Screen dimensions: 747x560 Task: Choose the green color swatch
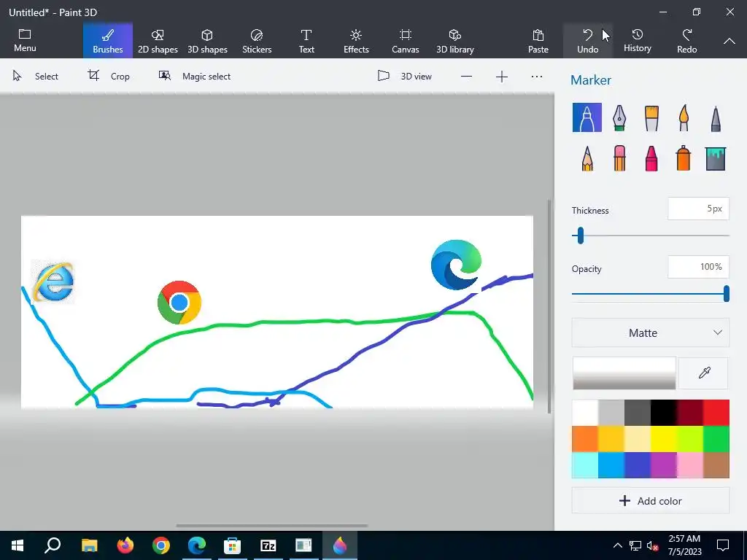pyautogui.click(x=716, y=438)
